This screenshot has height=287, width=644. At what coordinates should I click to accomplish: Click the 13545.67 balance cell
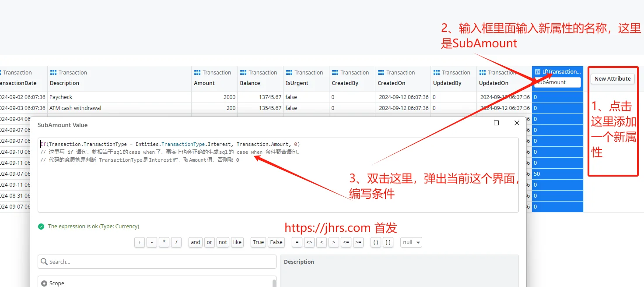point(260,108)
